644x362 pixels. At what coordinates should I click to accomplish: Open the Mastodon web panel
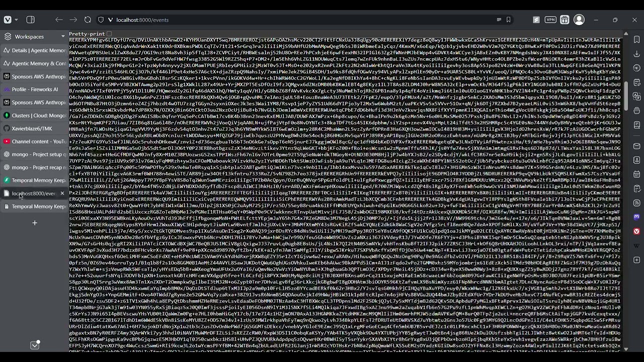click(x=636, y=217)
